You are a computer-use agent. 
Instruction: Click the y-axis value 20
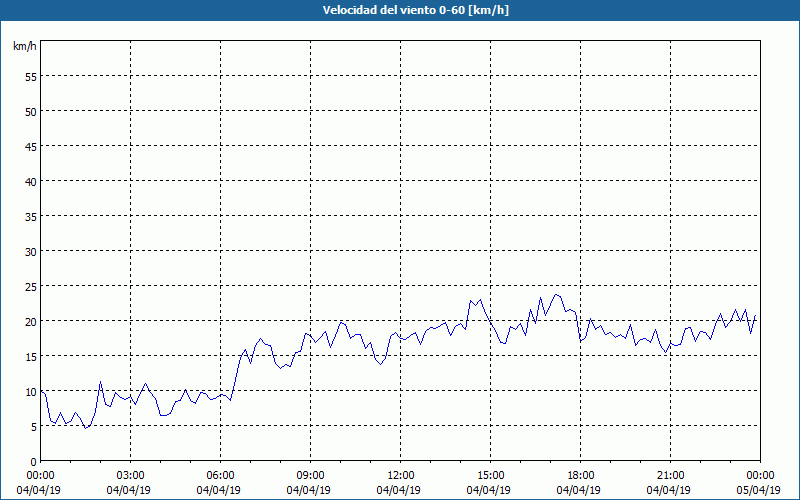point(31,321)
